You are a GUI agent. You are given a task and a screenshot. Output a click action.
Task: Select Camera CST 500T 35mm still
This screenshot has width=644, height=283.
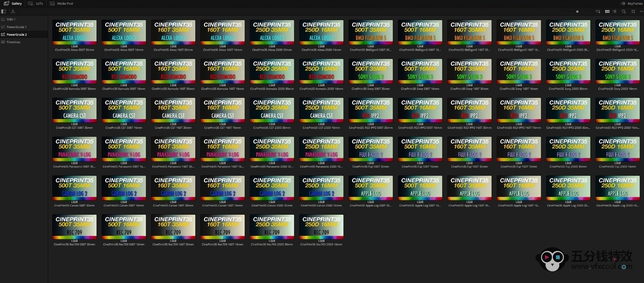pyautogui.click(x=74, y=110)
